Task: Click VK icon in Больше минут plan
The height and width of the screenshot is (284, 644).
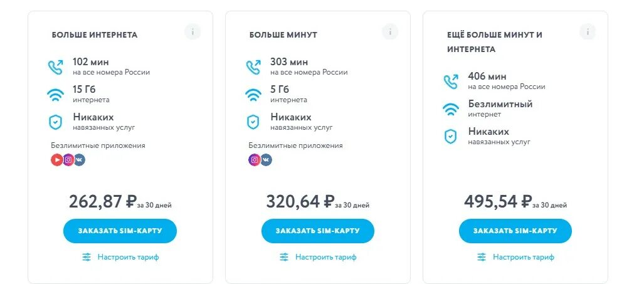Action: (266, 160)
